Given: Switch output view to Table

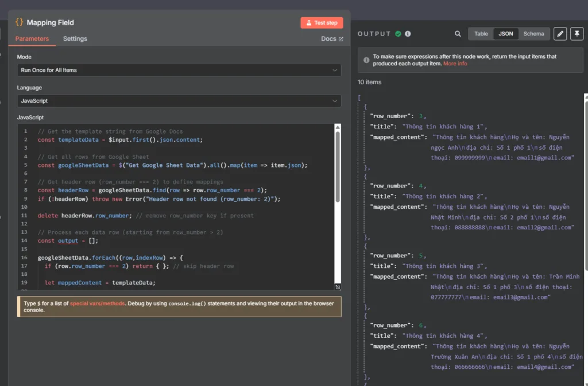Looking at the screenshot, I should 481,34.
